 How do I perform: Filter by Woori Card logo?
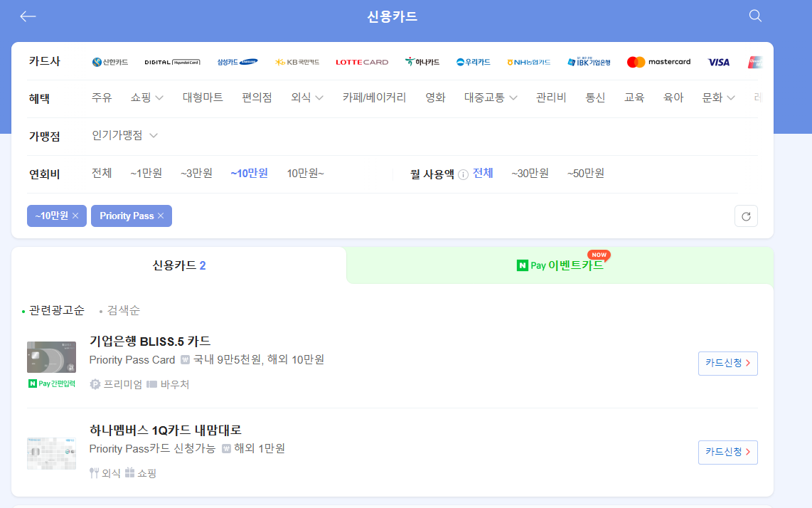click(x=474, y=62)
